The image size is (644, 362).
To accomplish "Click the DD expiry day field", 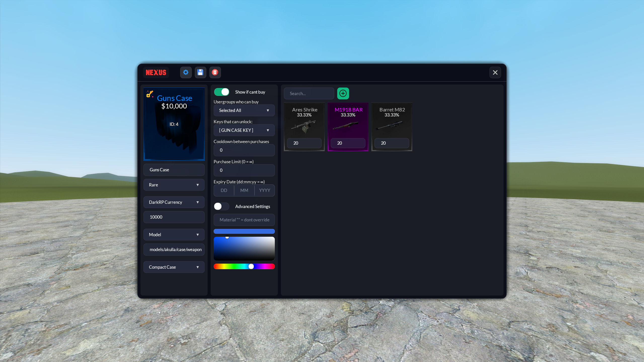I will pyautogui.click(x=224, y=190).
